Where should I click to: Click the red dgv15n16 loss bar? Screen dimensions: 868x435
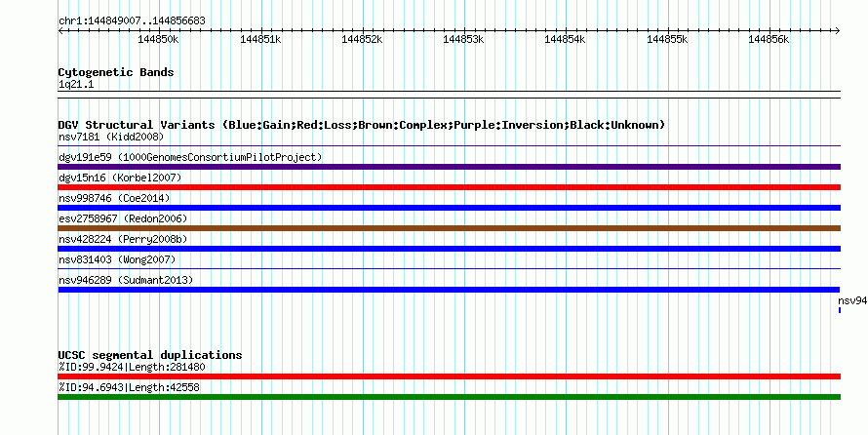coord(450,187)
